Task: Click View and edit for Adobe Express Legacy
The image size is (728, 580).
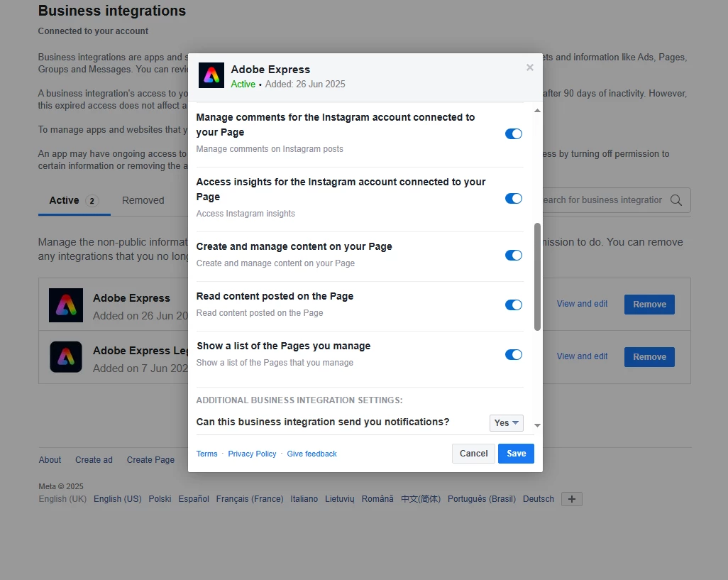Action: point(583,356)
